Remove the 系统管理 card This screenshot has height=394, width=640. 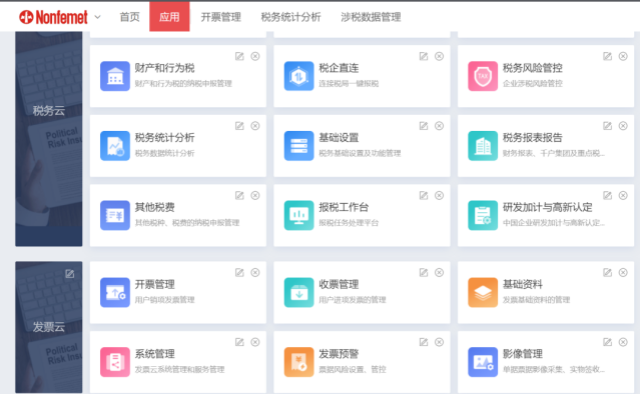pos(255,342)
